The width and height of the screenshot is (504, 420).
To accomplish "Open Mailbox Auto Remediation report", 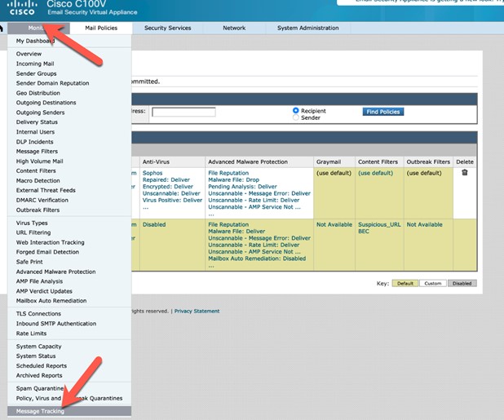I will point(51,301).
